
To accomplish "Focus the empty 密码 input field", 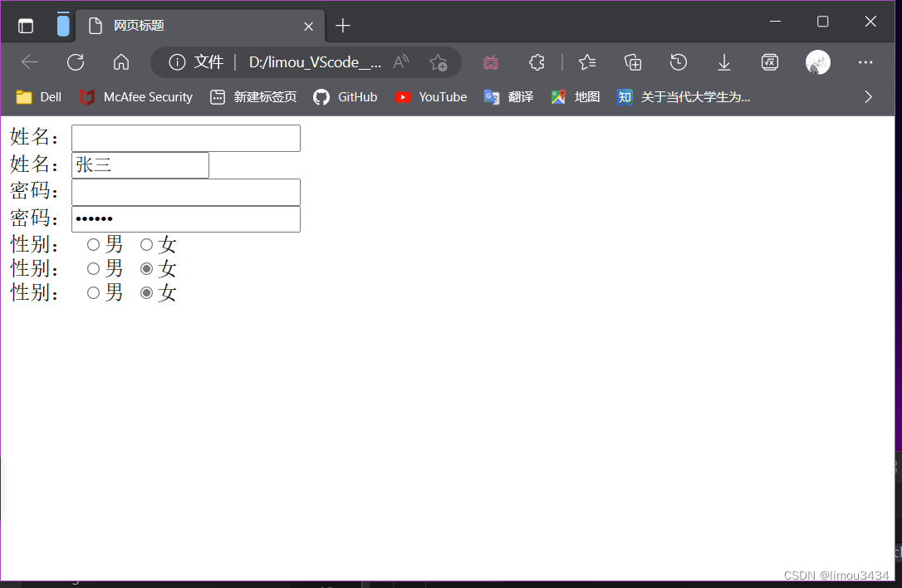I will click(x=186, y=192).
